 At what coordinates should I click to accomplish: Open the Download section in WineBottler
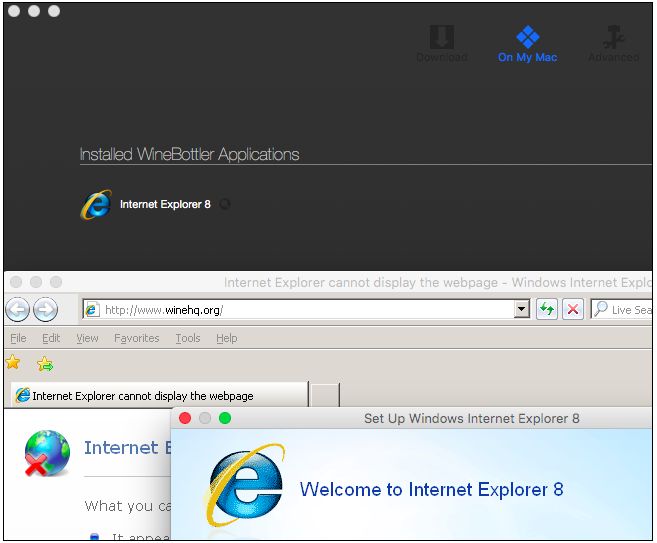tap(441, 44)
